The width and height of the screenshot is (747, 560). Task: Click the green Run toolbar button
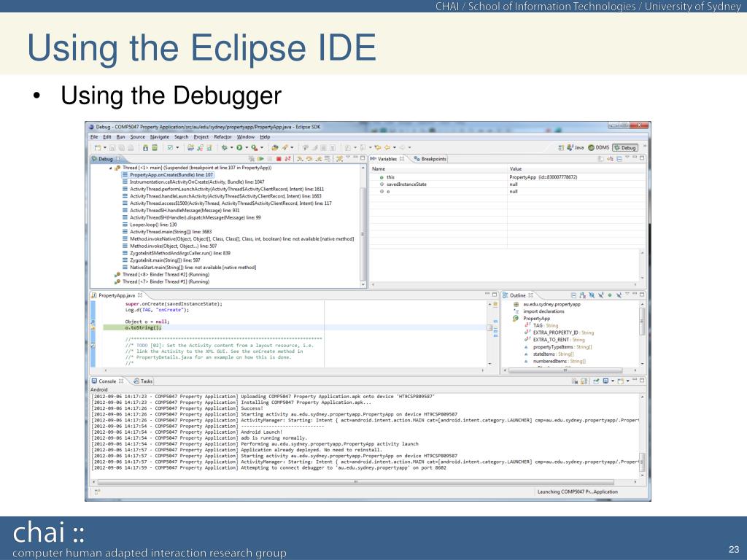(239, 147)
